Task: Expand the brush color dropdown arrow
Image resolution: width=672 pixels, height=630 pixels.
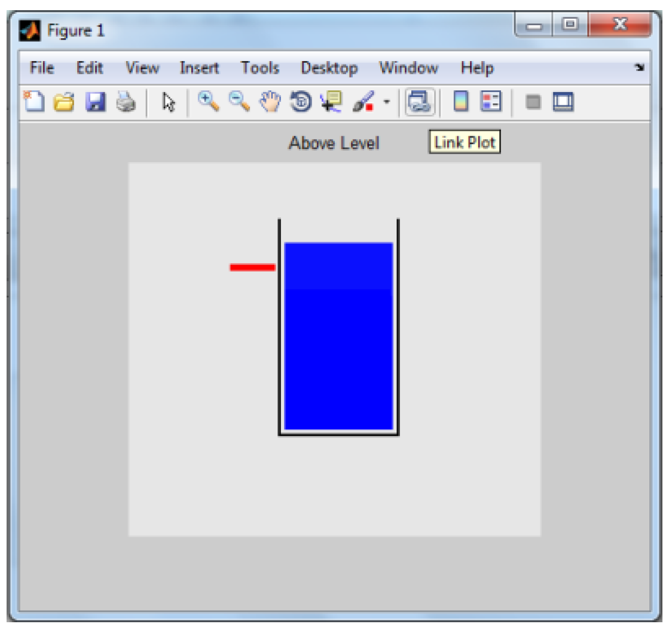Action: click(386, 102)
